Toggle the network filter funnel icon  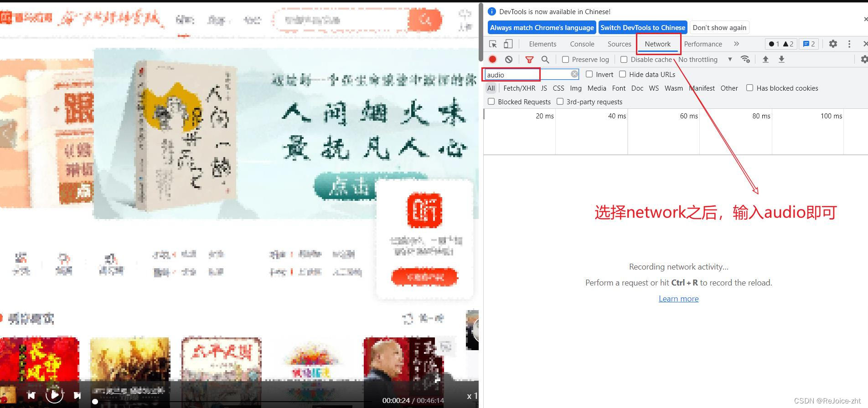529,59
